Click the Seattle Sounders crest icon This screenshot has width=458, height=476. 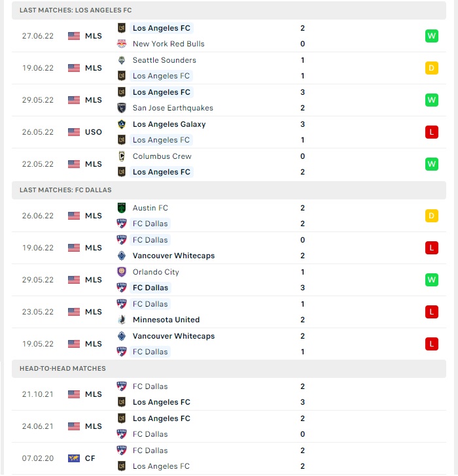pos(122,60)
